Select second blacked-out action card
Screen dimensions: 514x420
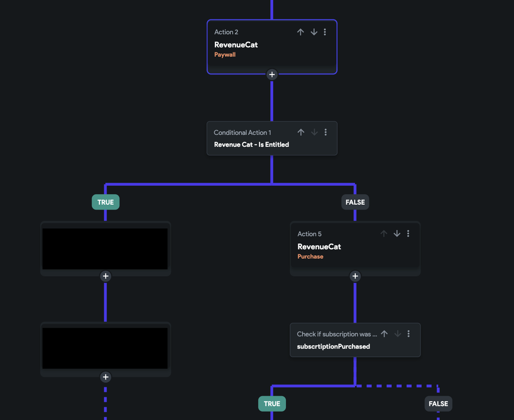point(106,349)
